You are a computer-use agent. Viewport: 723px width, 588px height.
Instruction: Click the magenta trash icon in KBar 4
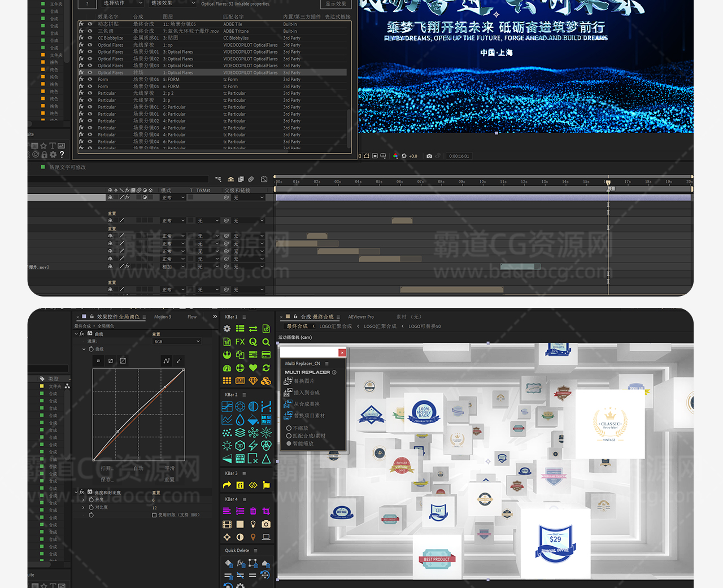pos(253,511)
